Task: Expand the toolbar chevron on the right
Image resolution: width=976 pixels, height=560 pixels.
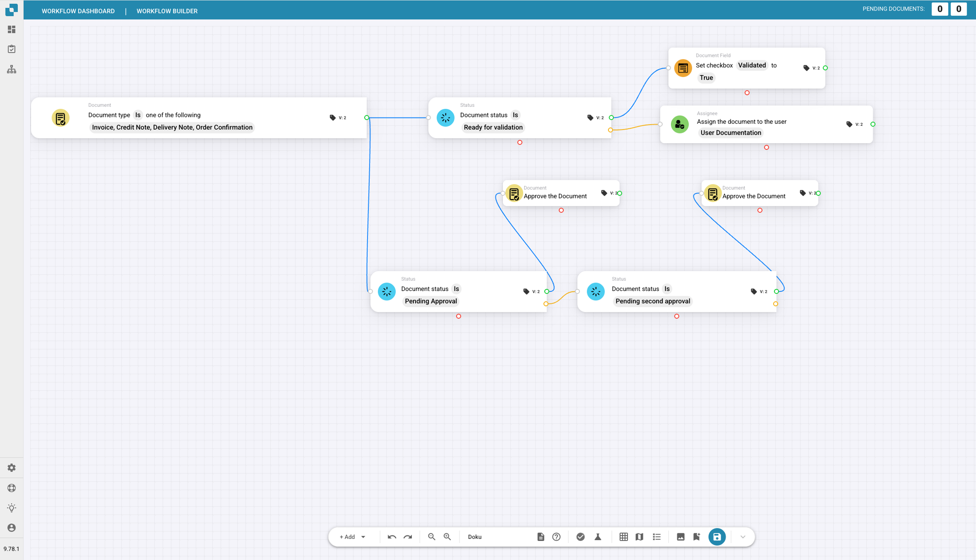Action: (x=743, y=537)
